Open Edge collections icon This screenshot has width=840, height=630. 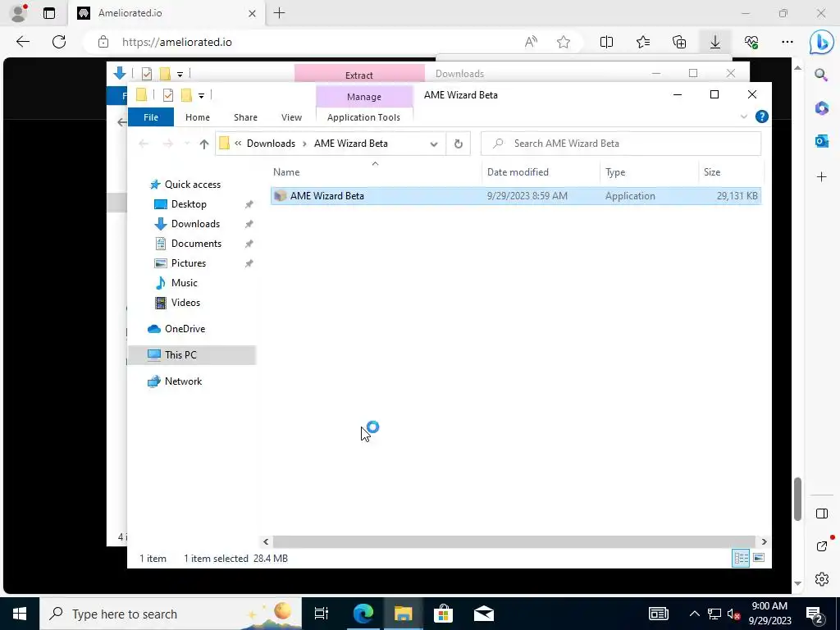pyautogui.click(x=679, y=42)
